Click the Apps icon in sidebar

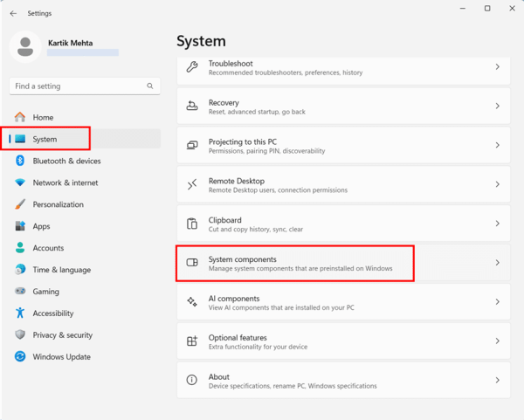(20, 226)
